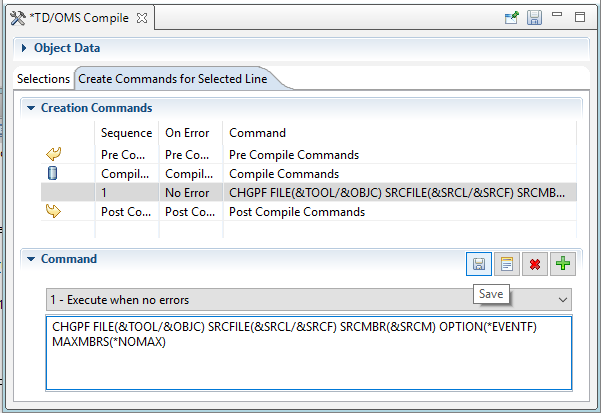Image resolution: width=601 pixels, height=413 pixels.
Task: Expand the Object Data section
Action: (x=25, y=48)
